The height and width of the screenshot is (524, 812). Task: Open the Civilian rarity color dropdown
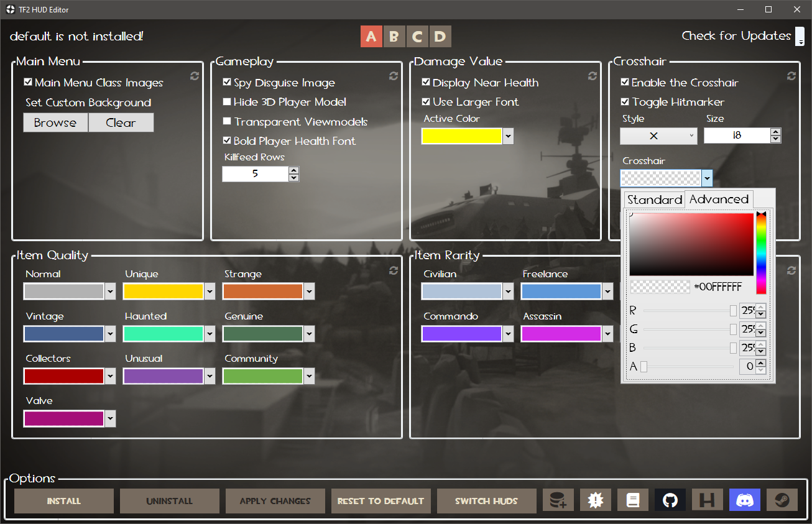pyautogui.click(x=508, y=291)
